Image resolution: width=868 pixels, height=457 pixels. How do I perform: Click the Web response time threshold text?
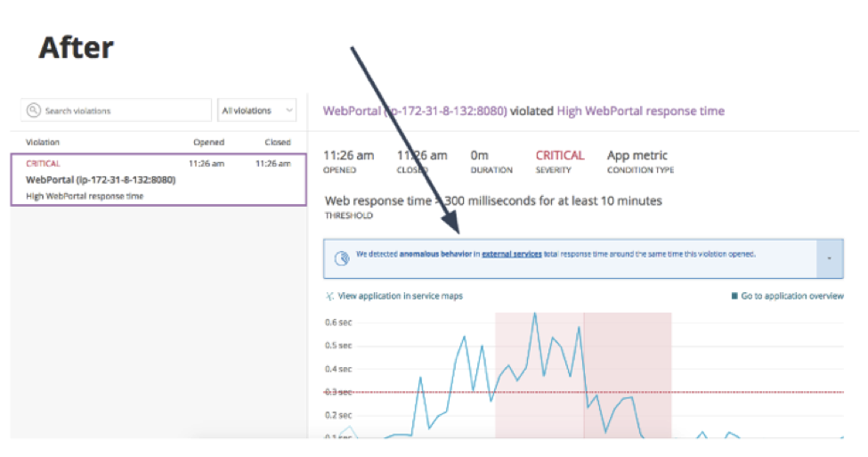tap(493, 200)
